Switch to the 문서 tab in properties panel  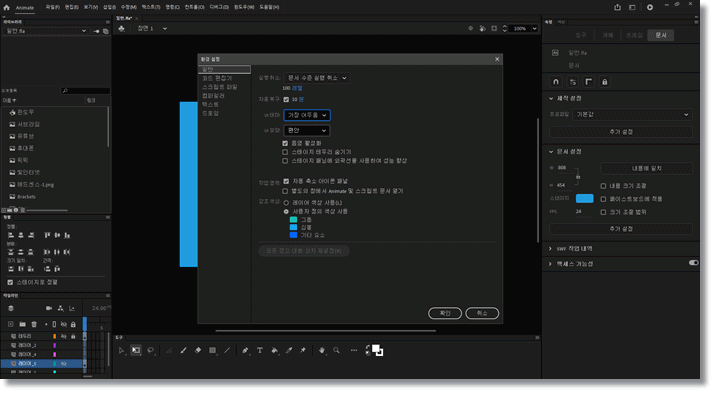click(661, 35)
